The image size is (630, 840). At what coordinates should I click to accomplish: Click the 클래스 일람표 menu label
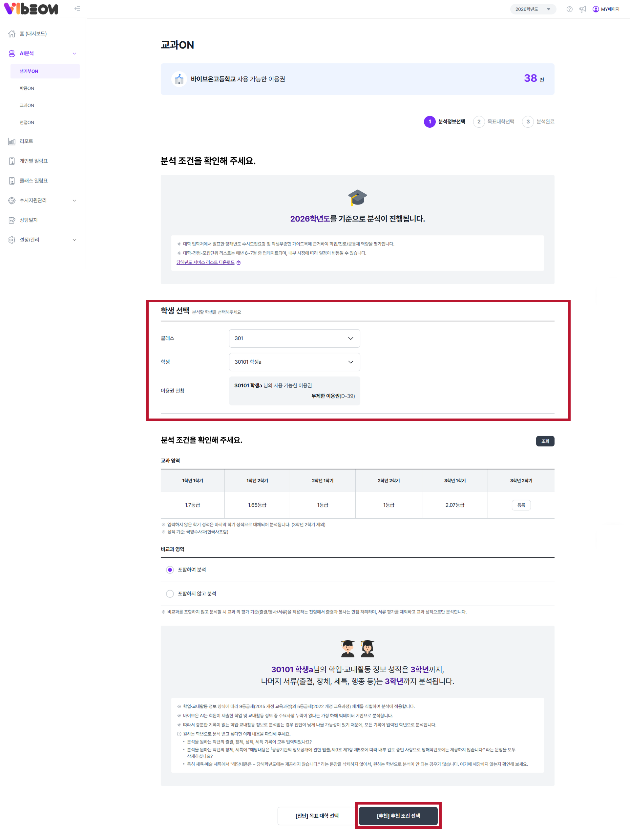point(34,181)
